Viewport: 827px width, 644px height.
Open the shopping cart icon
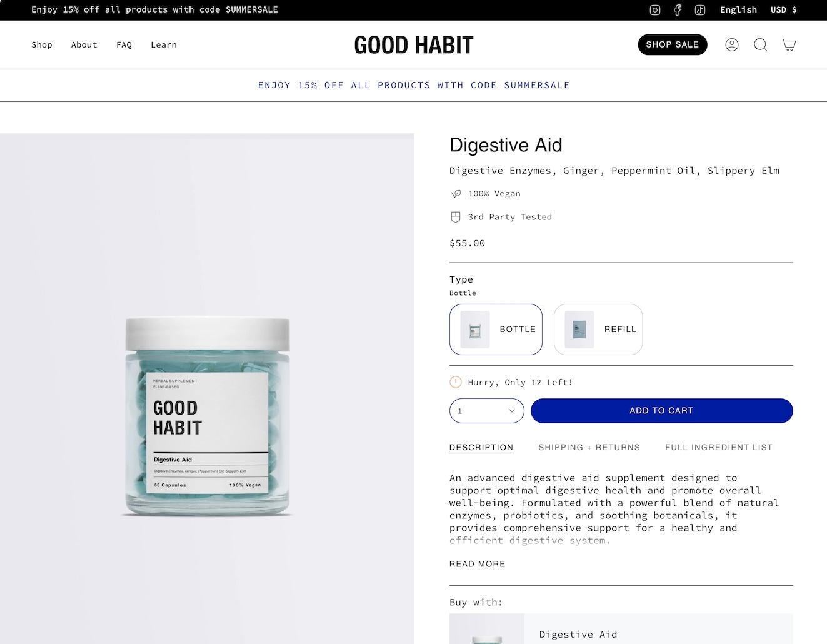tap(789, 44)
